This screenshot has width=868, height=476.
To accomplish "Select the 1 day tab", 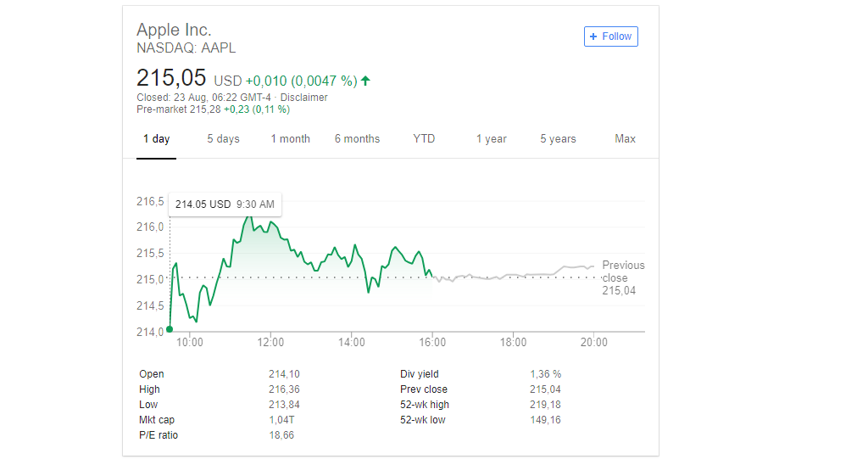I will coord(156,139).
